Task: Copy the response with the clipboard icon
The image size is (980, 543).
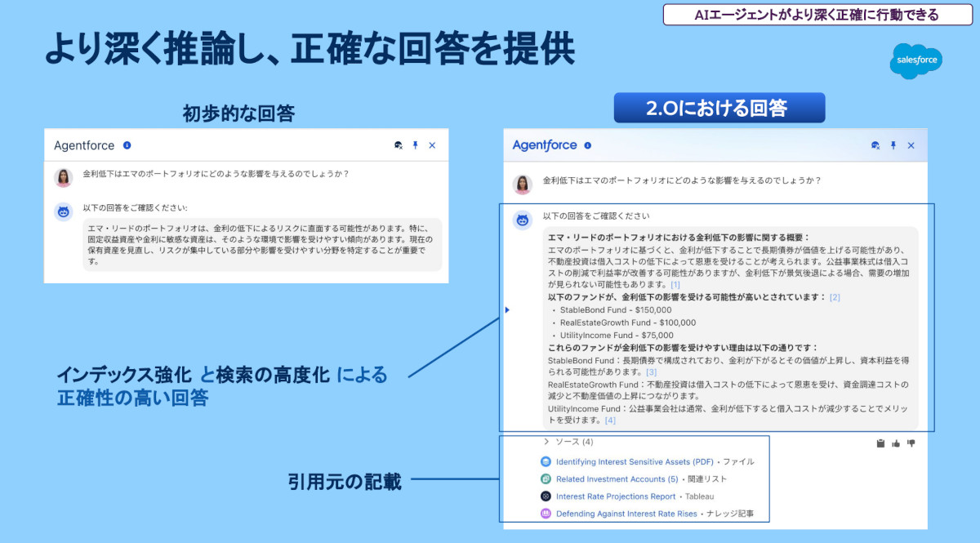Action: [x=880, y=443]
